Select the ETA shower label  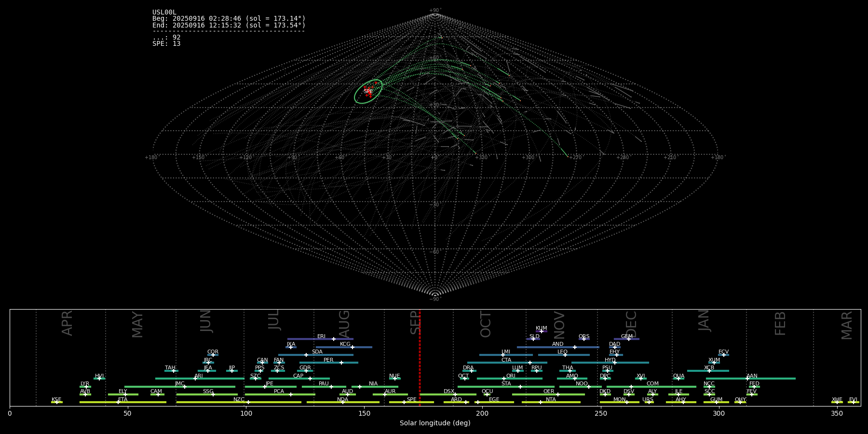(123, 400)
